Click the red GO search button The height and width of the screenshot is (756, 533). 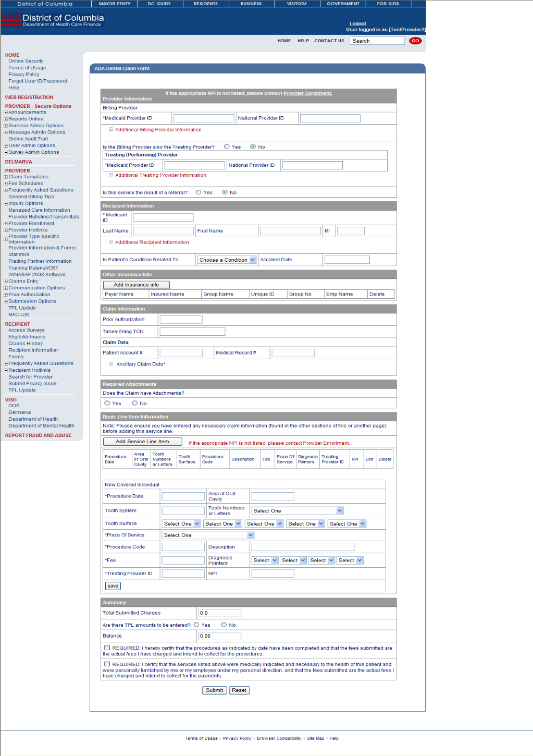(x=415, y=41)
